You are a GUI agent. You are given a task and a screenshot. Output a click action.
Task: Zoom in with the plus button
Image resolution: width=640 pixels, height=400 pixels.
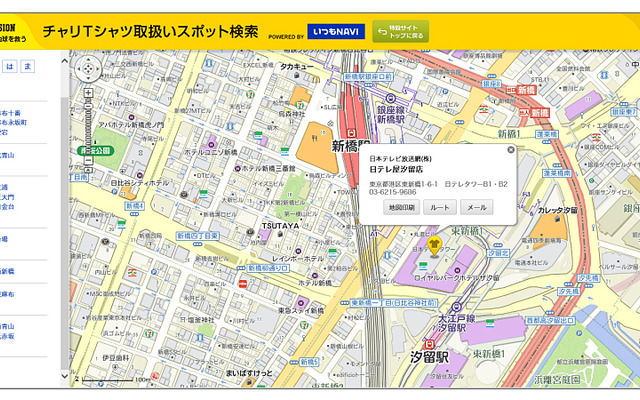[x=88, y=93]
